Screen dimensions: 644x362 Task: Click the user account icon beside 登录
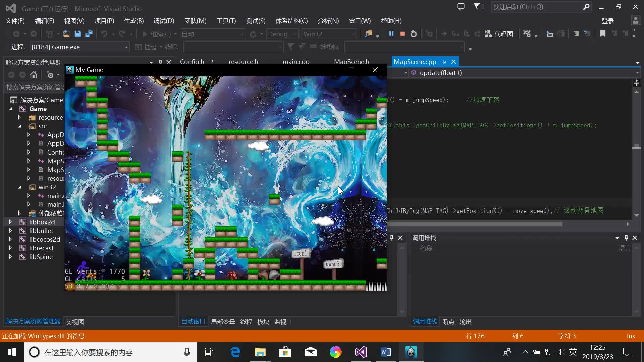(635, 21)
